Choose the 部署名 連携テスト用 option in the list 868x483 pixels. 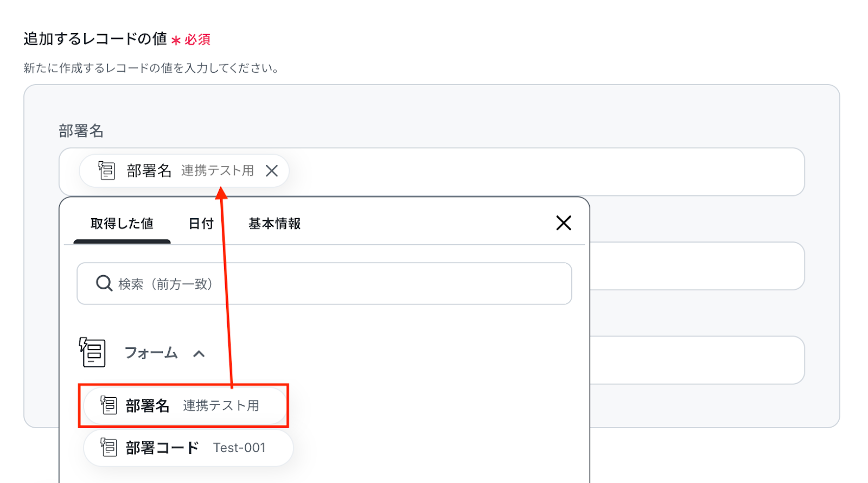[x=184, y=406]
